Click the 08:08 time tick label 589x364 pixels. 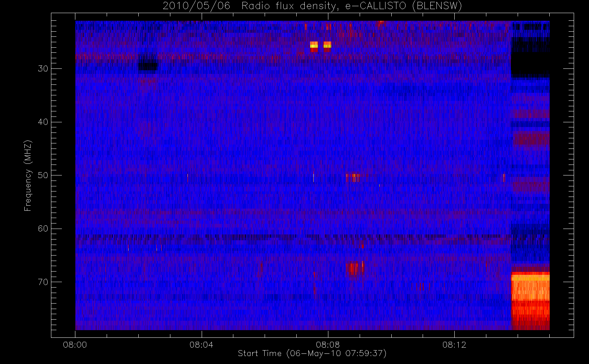[x=328, y=345]
